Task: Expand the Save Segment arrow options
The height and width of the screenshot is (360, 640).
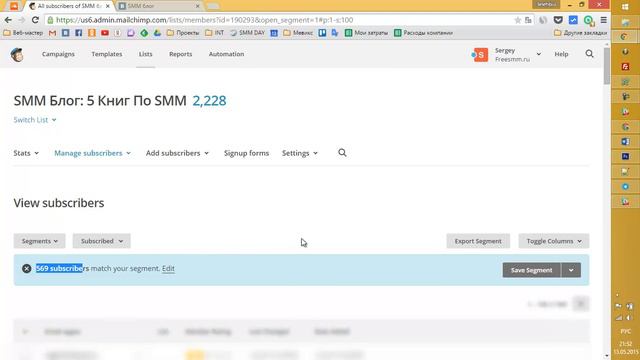Action: [571, 270]
